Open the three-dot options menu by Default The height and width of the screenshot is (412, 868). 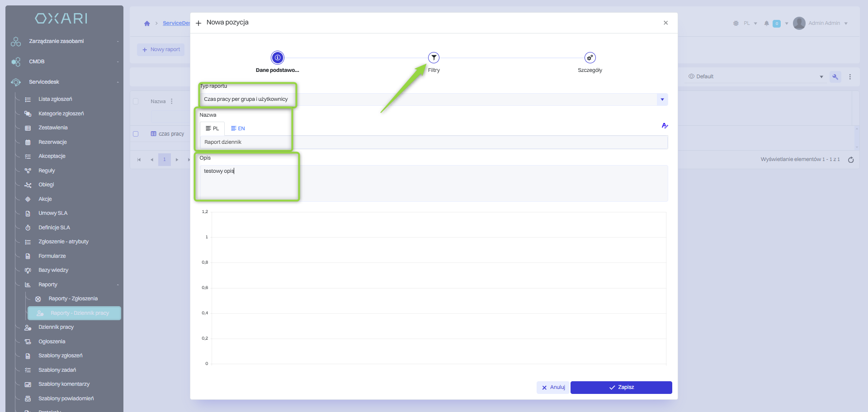tap(850, 77)
